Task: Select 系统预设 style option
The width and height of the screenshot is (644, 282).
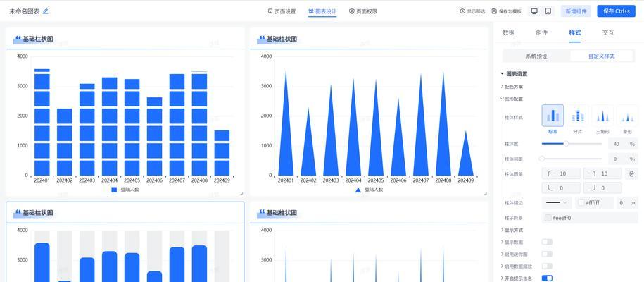Action: (536, 56)
